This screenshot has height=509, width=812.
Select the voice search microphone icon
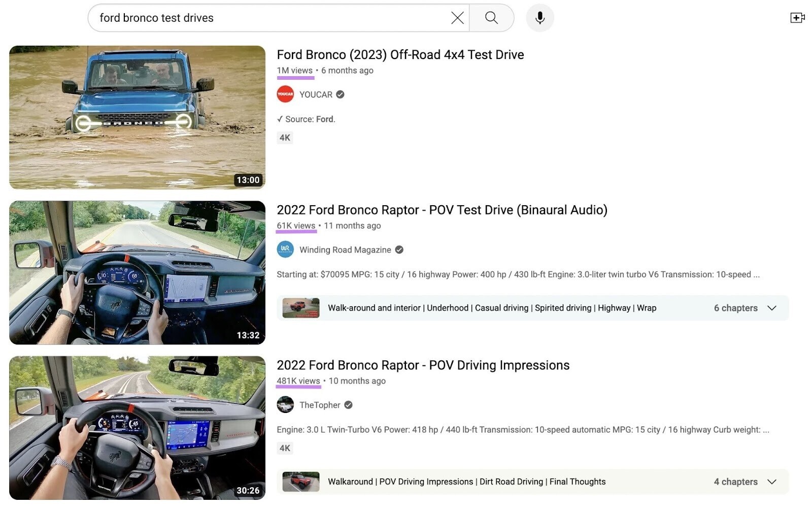[539, 17]
